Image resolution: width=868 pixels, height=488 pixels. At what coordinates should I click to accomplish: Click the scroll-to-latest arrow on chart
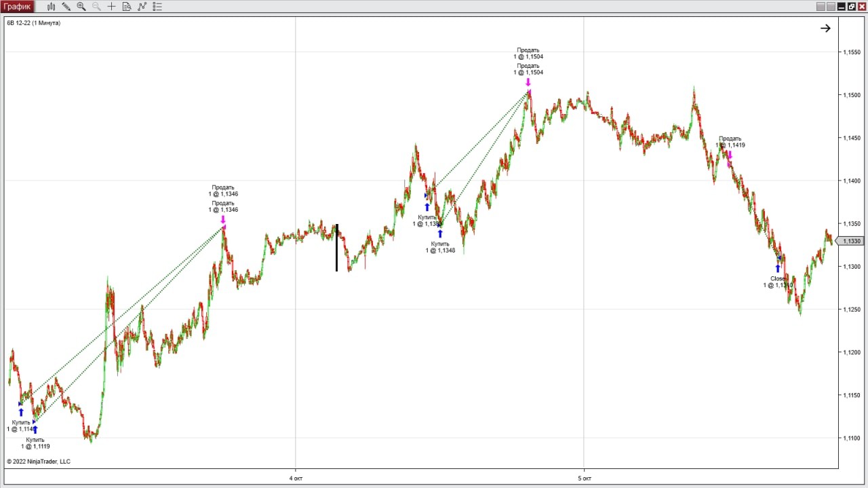(825, 29)
